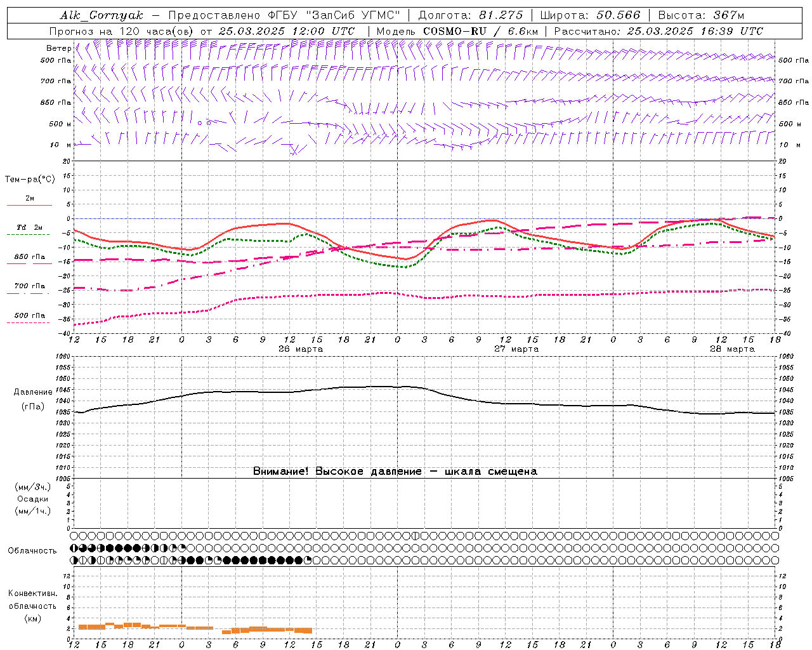The image size is (812, 650).
Task: Click the 26 марта date label
Action: click(301, 349)
